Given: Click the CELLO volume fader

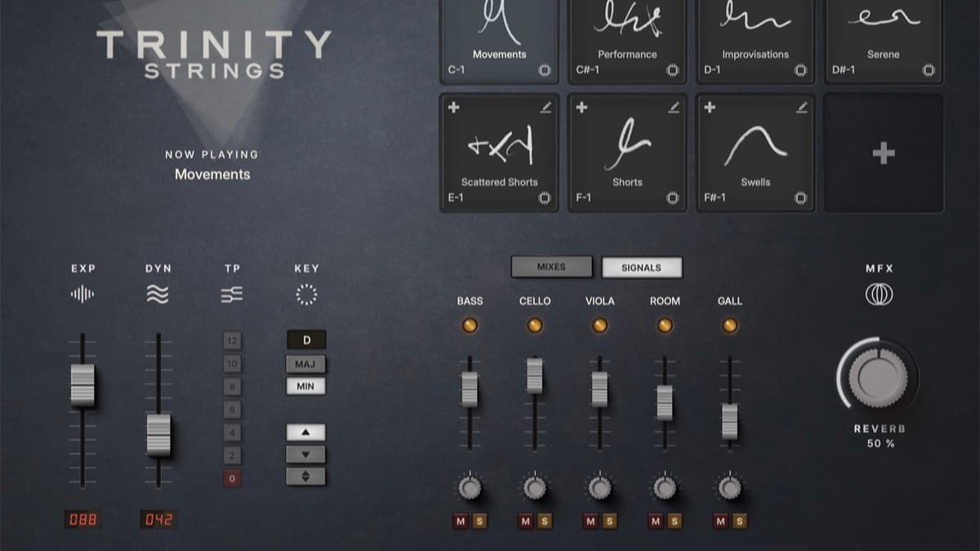Looking at the screenshot, I should coord(535,375).
